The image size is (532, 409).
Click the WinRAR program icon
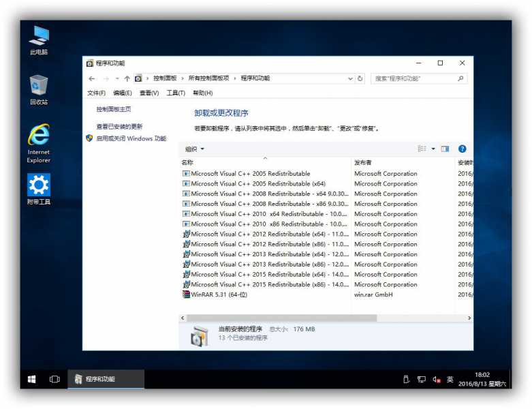(x=186, y=294)
